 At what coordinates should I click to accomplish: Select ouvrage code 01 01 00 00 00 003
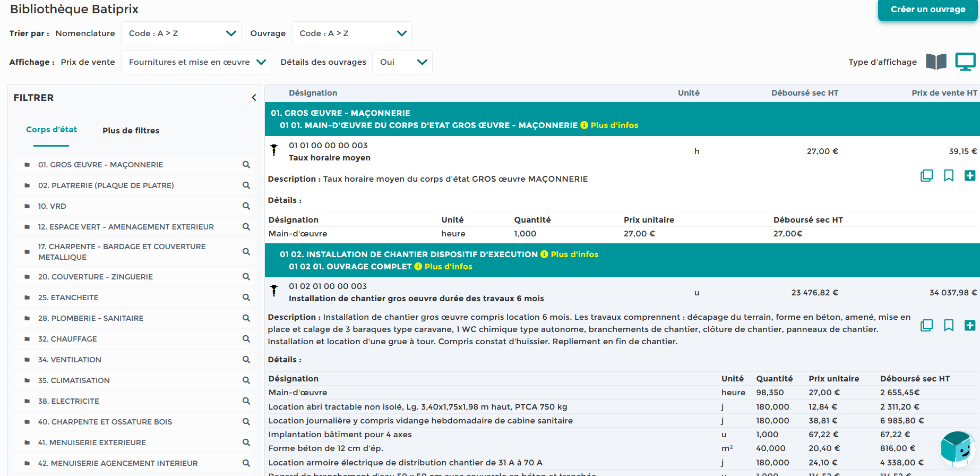click(x=328, y=146)
